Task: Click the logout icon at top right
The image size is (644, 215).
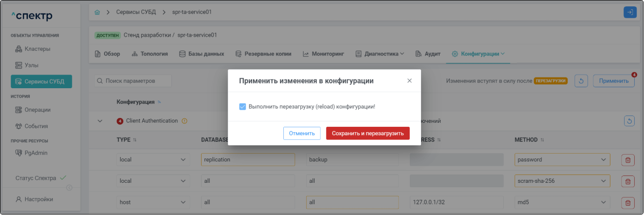Action: [x=630, y=12]
